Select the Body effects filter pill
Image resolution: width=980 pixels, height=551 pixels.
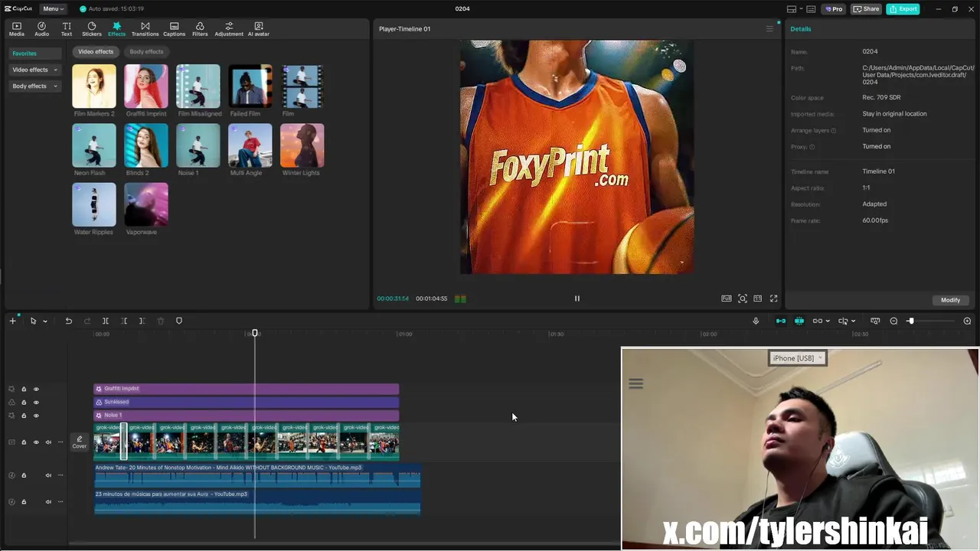click(x=146, y=52)
